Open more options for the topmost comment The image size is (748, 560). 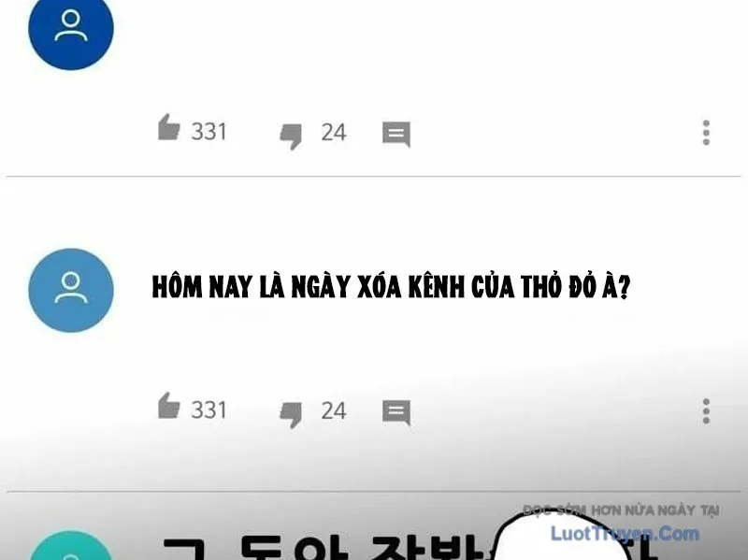[x=706, y=133]
